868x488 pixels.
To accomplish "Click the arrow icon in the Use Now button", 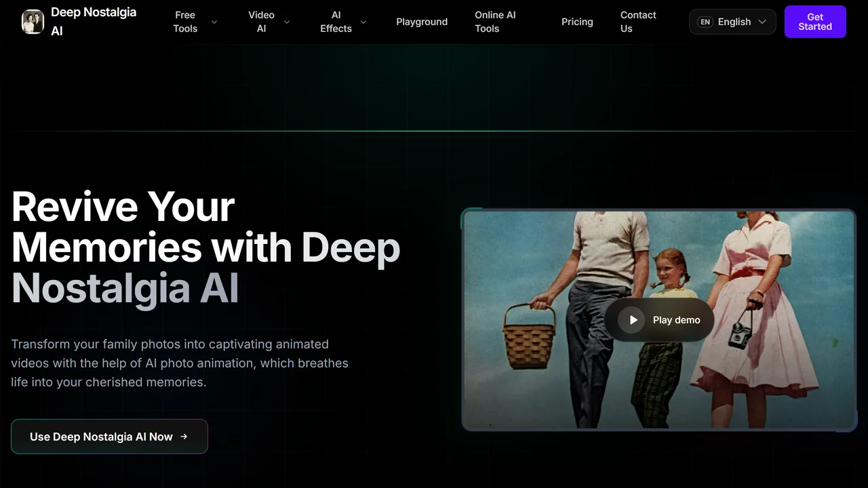I will tap(184, 436).
